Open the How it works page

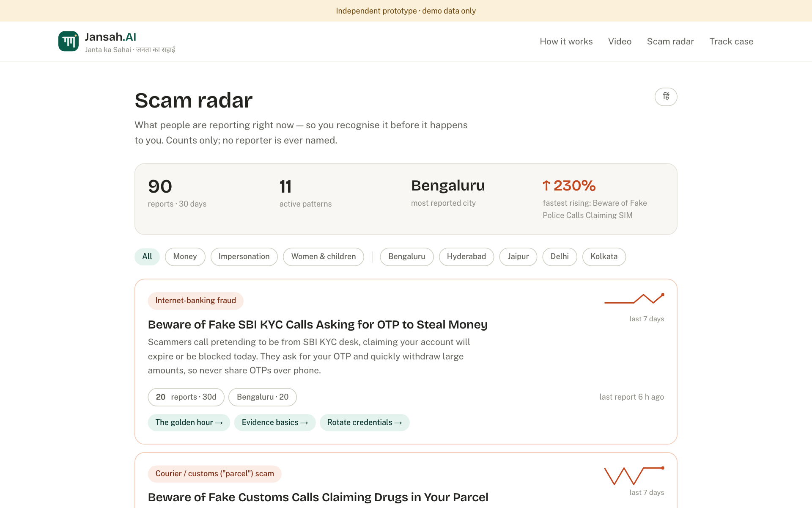point(566,41)
